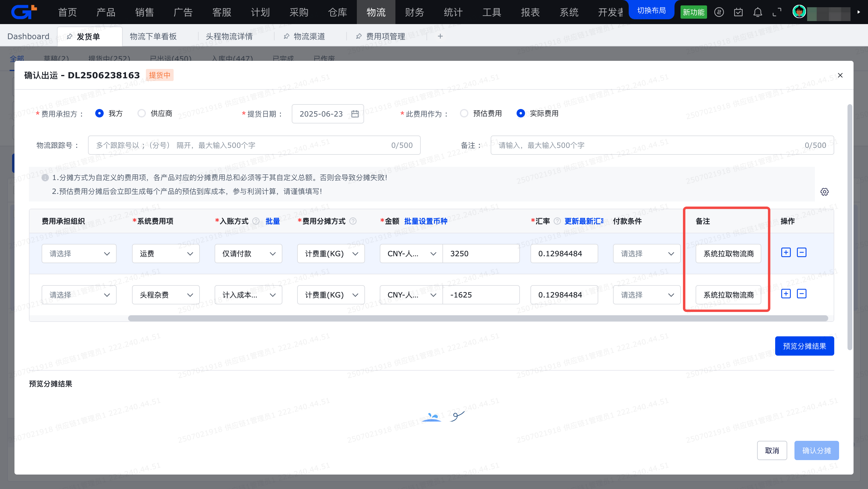Image resolution: width=868 pixels, height=489 pixels.
Task: Toggle fullscreen mode icon
Action: [777, 12]
